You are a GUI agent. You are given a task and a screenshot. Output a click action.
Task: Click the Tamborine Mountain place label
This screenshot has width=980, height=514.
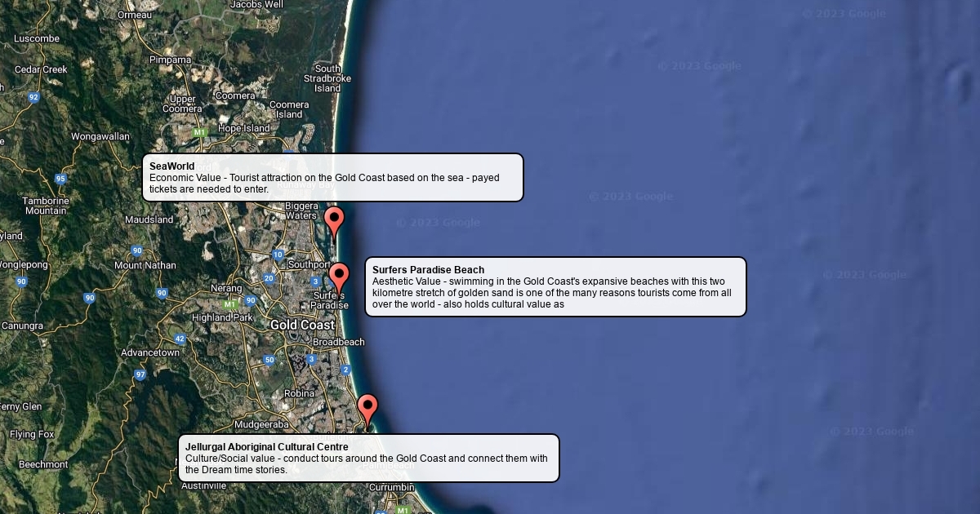(x=46, y=206)
